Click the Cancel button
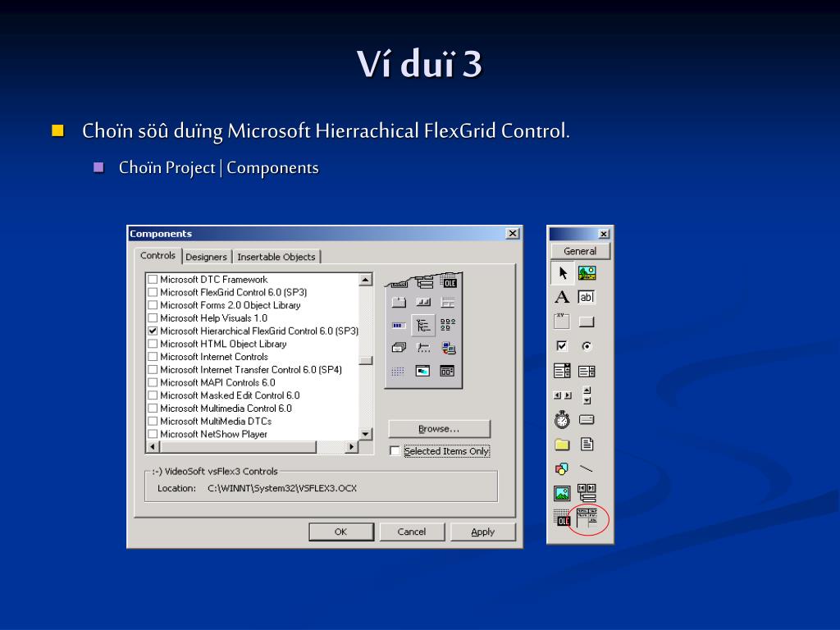The image size is (840, 630). click(412, 532)
